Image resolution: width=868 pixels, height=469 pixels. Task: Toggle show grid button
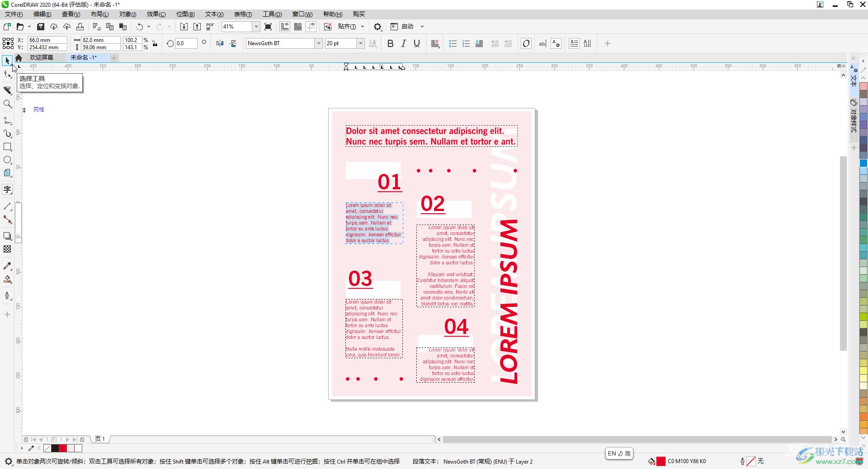(298, 27)
